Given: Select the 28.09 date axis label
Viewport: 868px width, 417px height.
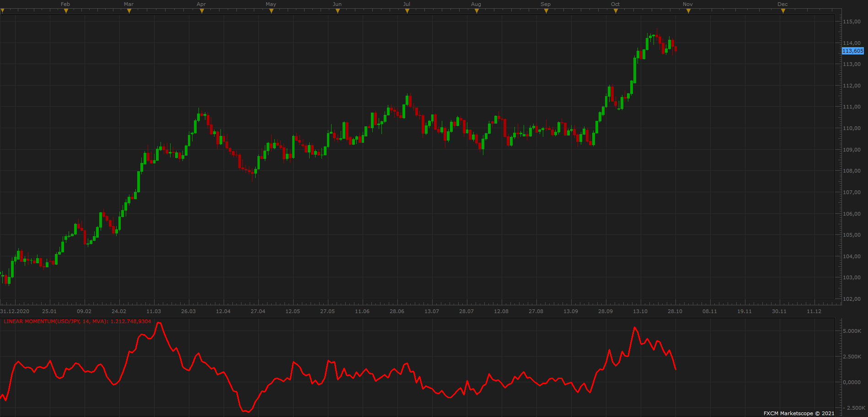Looking at the screenshot, I should coord(605,311).
